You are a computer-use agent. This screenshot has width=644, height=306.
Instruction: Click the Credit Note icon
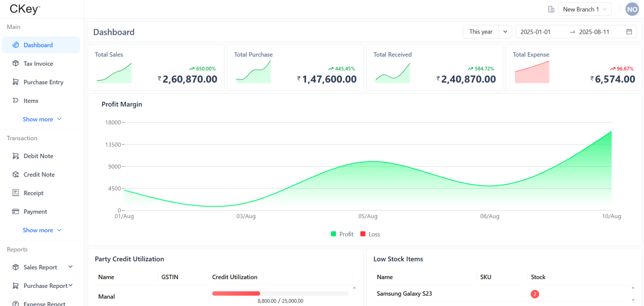point(15,175)
